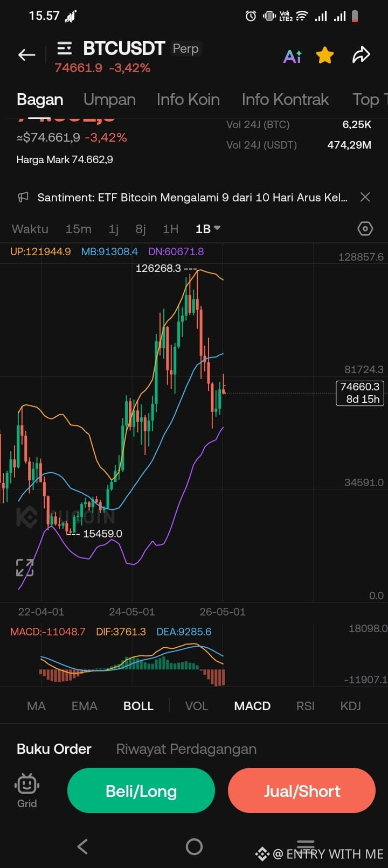The width and height of the screenshot is (388, 868).
Task: Tap MB:91308.4 middle band value
Action: (109, 251)
